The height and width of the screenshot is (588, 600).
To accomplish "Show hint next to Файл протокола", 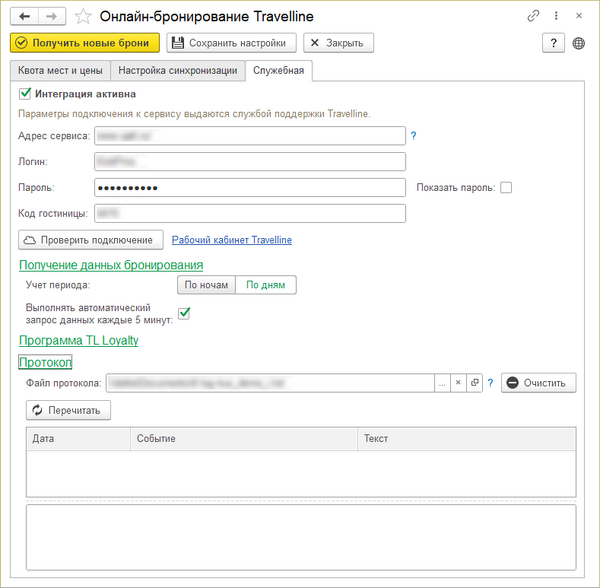I will 491,383.
